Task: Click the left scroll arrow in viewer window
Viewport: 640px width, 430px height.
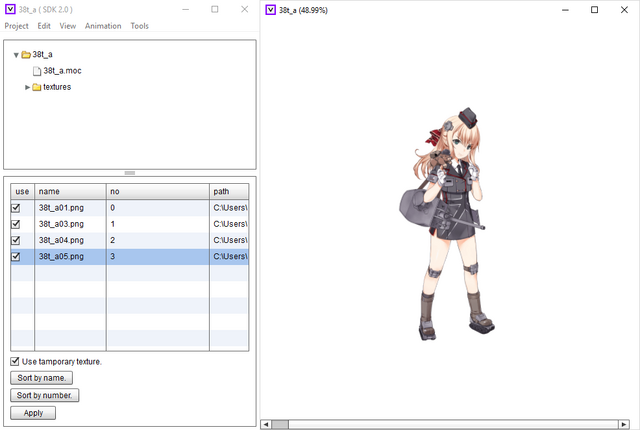Action: 266,424
